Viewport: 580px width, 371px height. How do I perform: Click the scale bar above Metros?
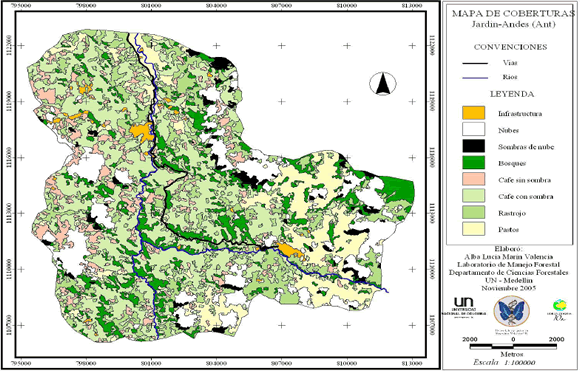point(513,347)
